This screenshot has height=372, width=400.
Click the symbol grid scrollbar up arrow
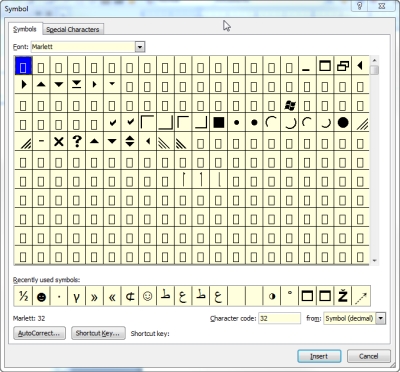(374, 61)
